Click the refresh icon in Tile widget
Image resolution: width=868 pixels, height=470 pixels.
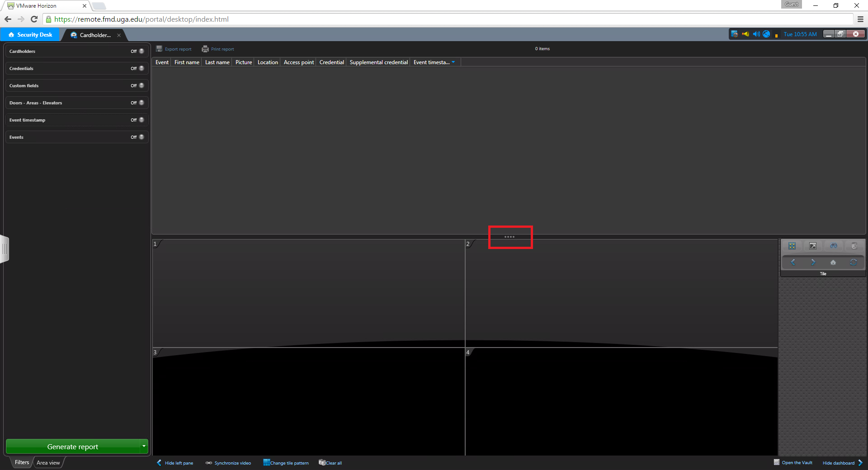coord(853,262)
